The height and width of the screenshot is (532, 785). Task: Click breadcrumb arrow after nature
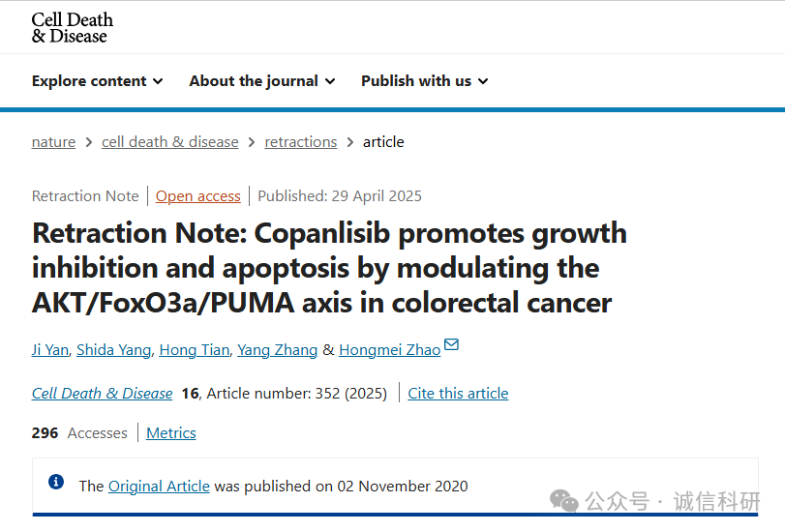point(89,142)
